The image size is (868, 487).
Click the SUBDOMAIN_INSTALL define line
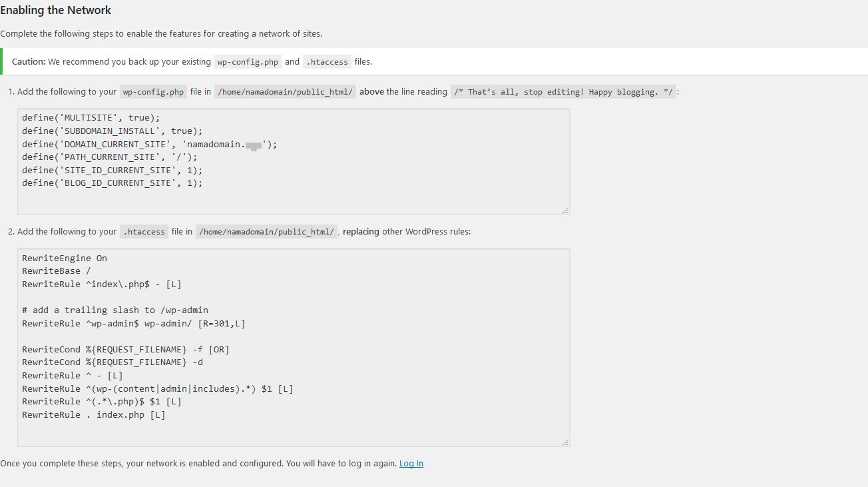(112, 131)
